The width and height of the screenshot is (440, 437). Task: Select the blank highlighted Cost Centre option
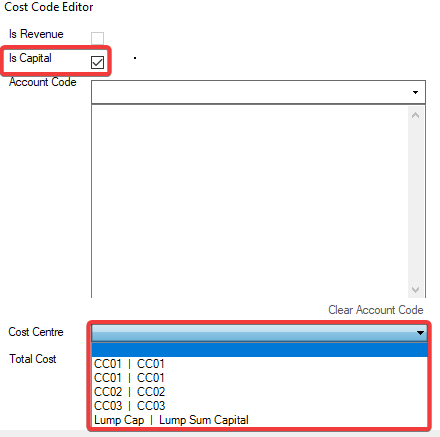click(259, 350)
